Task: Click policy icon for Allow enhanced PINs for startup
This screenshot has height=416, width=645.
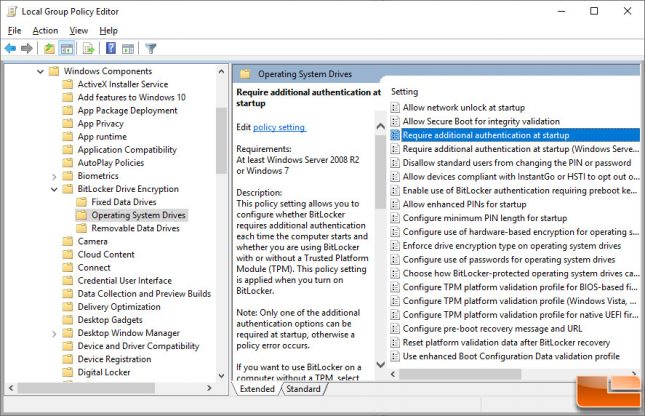Action: [395, 205]
